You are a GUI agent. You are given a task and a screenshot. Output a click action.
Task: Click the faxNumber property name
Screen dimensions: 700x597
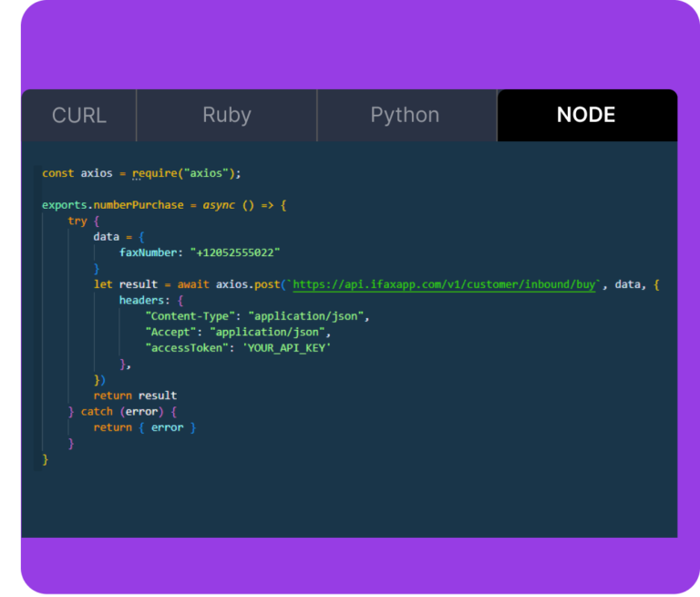click(149, 252)
